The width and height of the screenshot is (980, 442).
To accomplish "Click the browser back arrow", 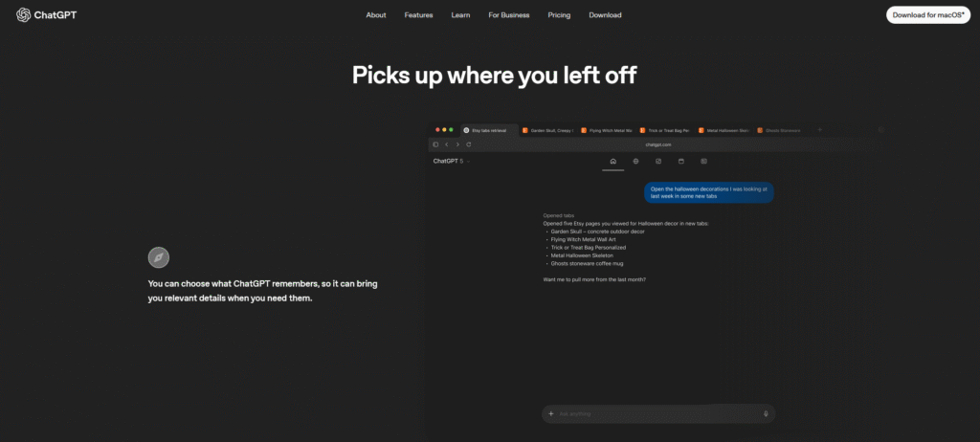I will pyautogui.click(x=446, y=144).
